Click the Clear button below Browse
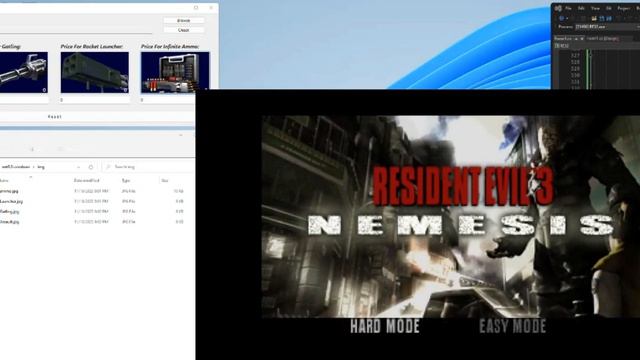Image resolution: width=640 pixels, height=360 pixels. point(184,30)
